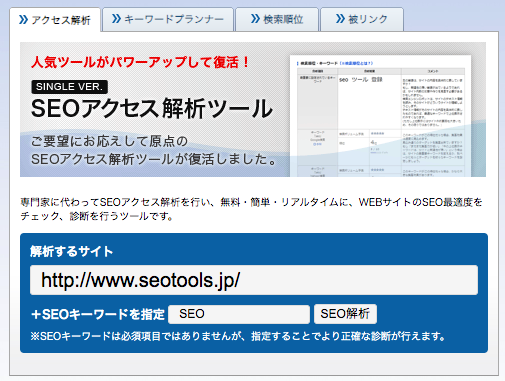Switch to the アクセス解析 tab
The height and width of the screenshot is (381, 505).
[55, 20]
